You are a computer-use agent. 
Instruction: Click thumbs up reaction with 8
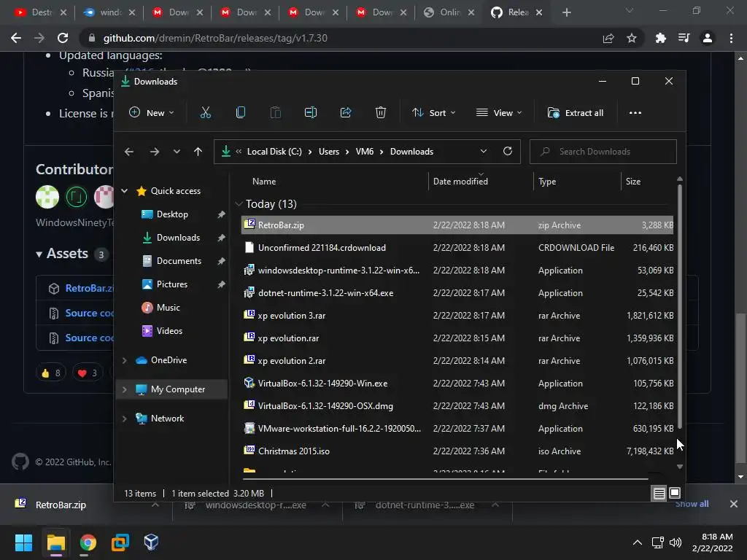click(x=50, y=373)
